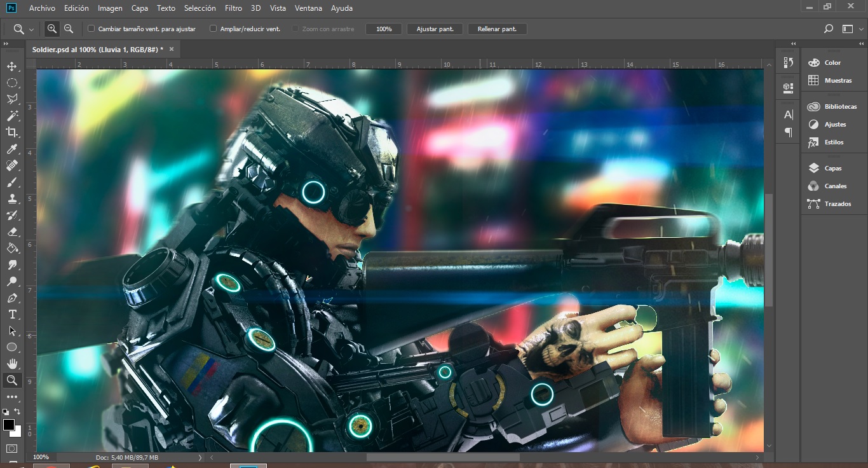Select the Clone Stamp tool

[12, 198]
